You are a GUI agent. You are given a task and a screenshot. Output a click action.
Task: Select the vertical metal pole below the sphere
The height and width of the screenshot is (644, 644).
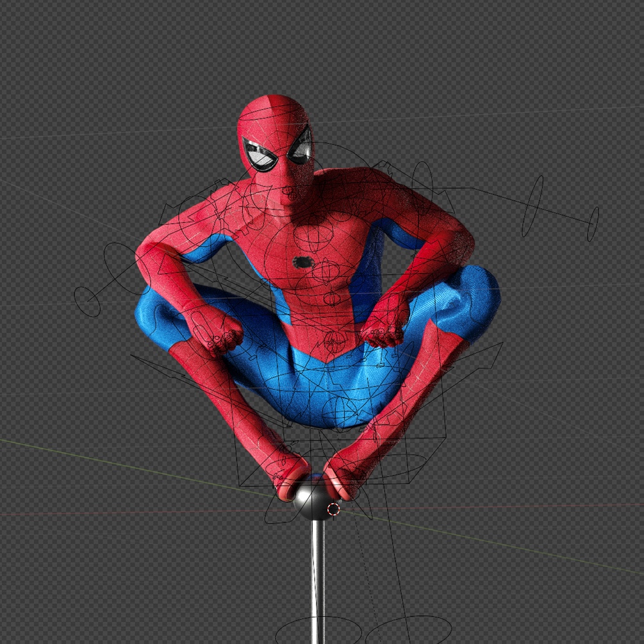317,582
